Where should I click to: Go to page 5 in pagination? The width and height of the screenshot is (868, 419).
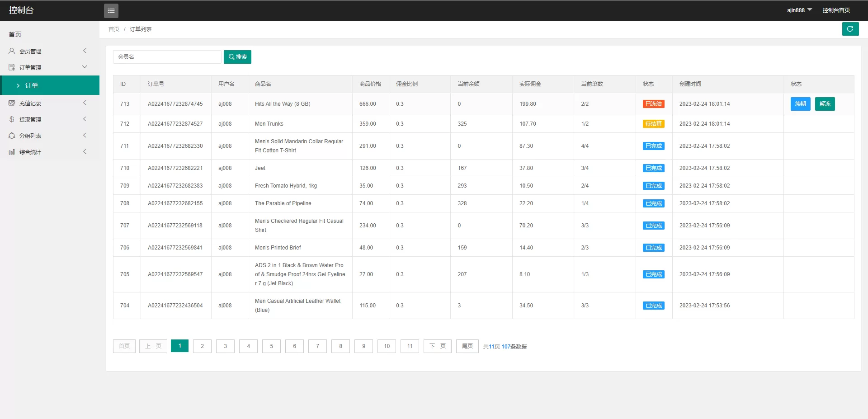(x=271, y=346)
